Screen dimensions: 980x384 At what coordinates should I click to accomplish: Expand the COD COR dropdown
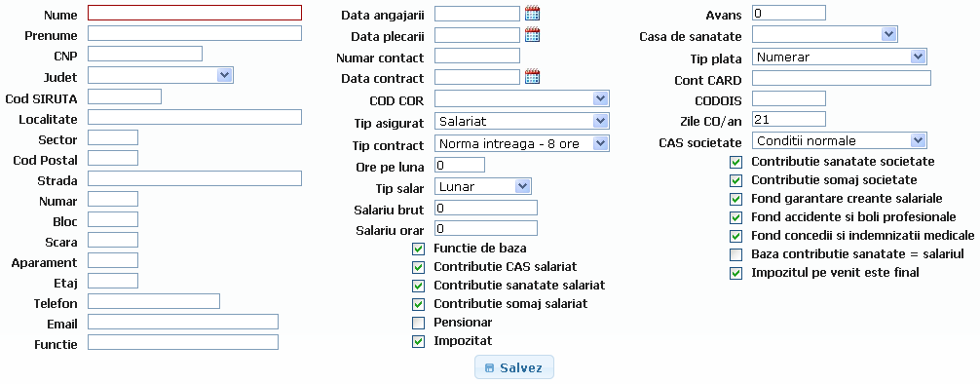(x=522, y=98)
